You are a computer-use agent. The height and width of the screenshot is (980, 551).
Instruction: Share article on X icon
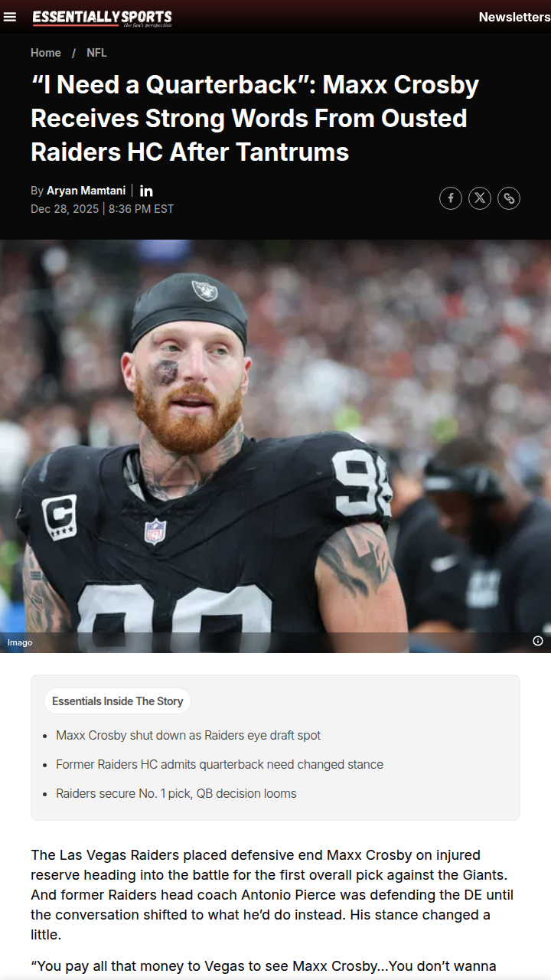point(480,198)
